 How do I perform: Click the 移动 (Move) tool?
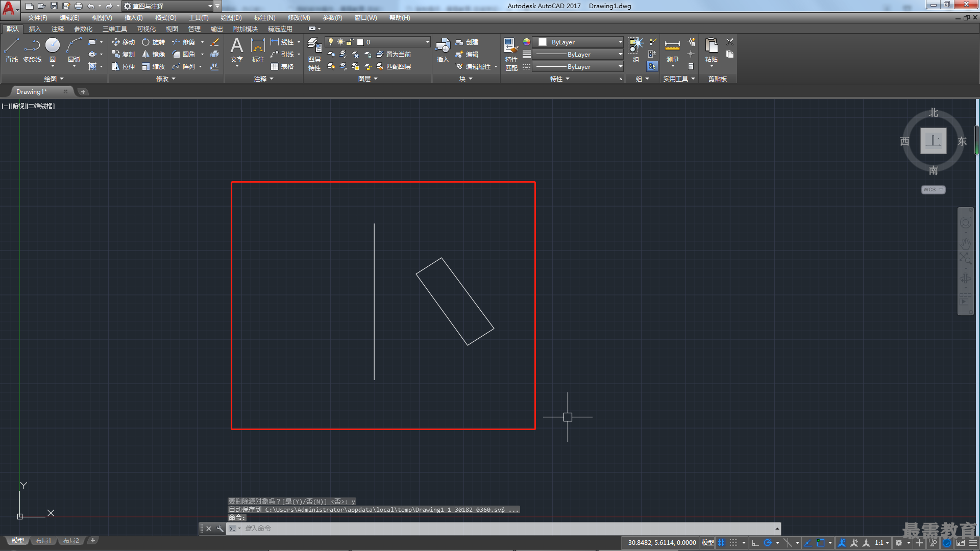point(123,42)
